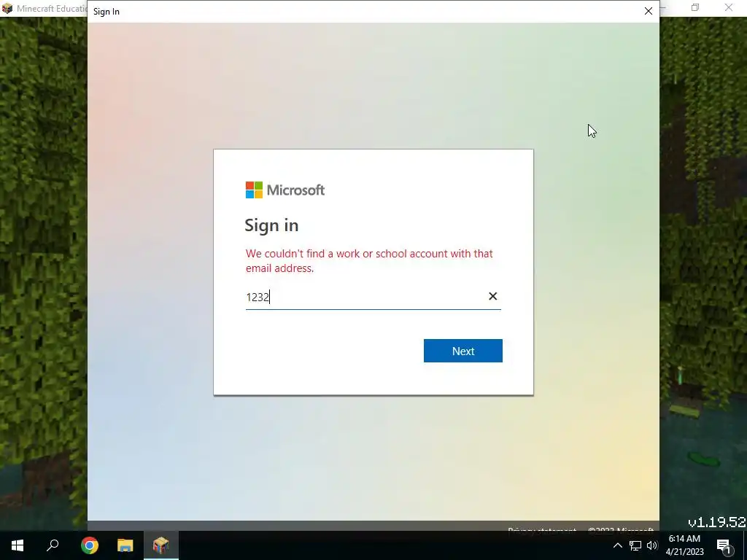
Task: Restore the Minecraft Education window
Action: [695, 7]
